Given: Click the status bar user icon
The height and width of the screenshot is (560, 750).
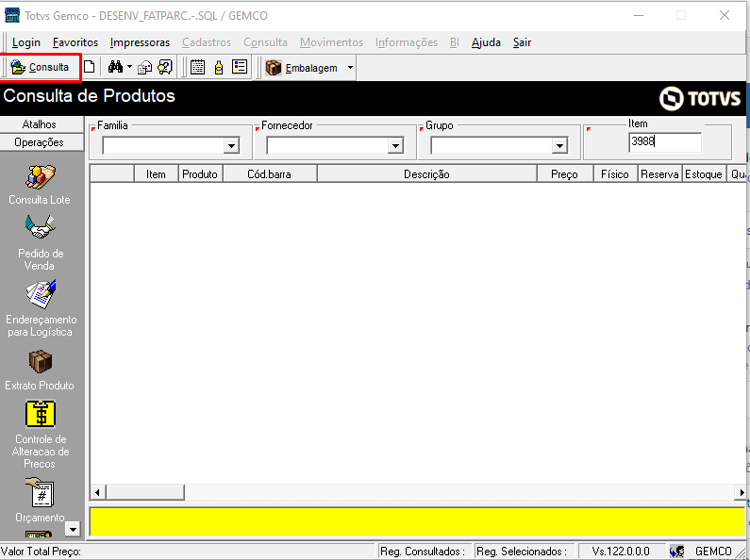Looking at the screenshot, I should click(676, 552).
